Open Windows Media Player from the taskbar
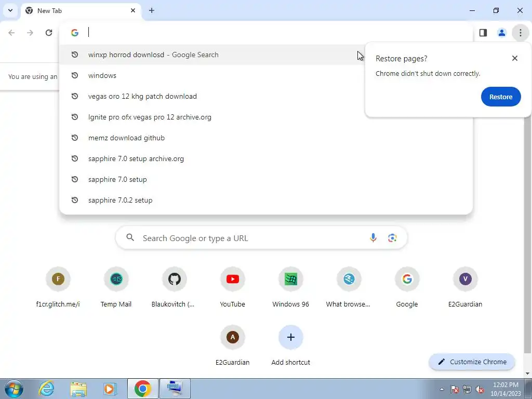Viewport: 532px width, 399px height. point(109,389)
